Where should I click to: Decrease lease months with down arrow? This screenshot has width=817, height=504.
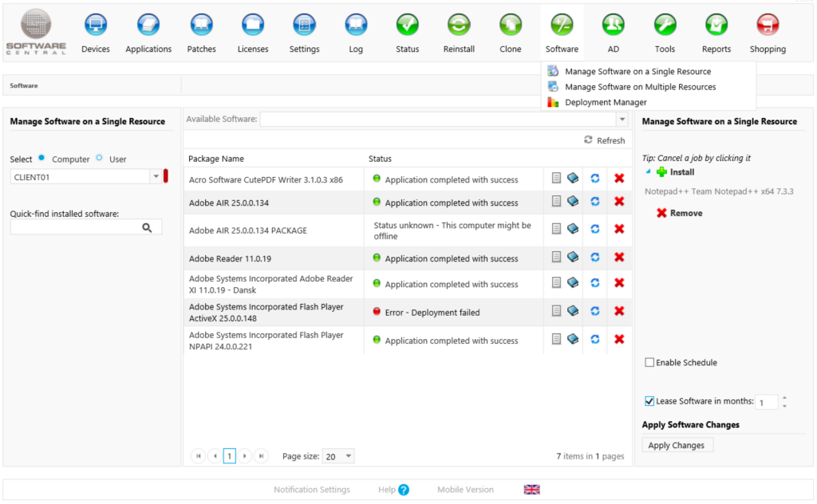click(x=785, y=406)
